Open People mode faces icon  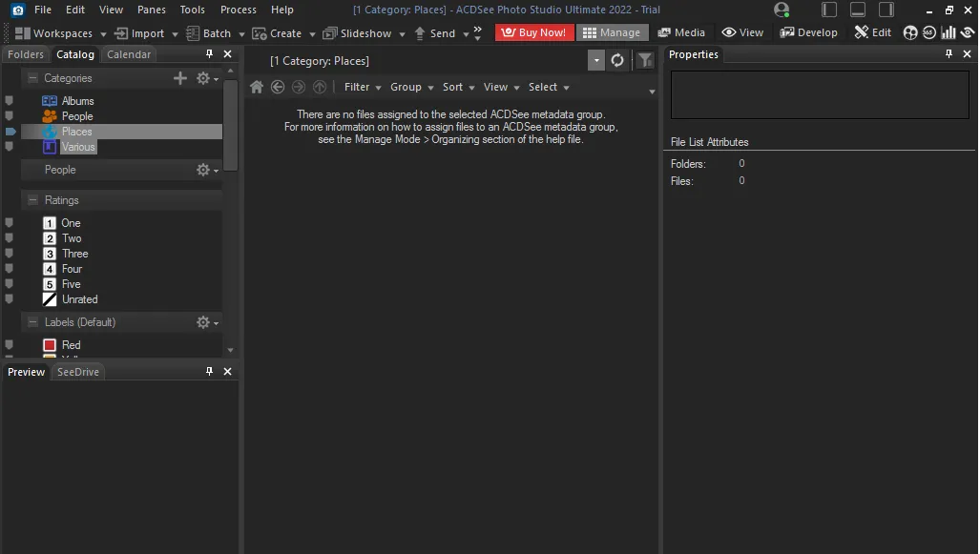[x=910, y=32]
